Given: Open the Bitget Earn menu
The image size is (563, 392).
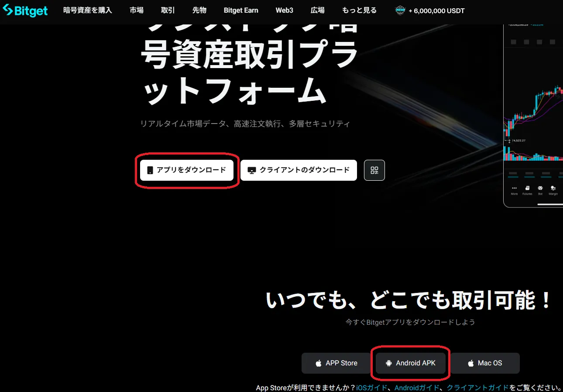Looking at the screenshot, I should [241, 10].
